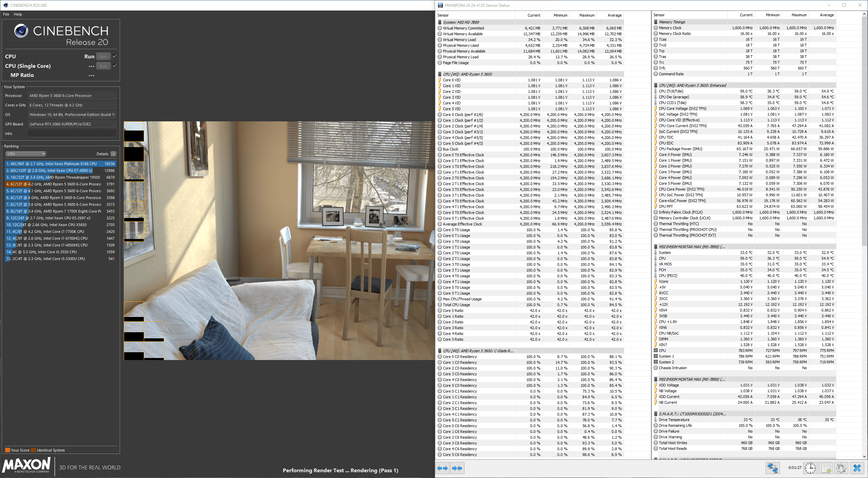Click the HWiNFO vertical scrollbar thumb
The image size is (868, 478).
pyautogui.click(x=864, y=131)
